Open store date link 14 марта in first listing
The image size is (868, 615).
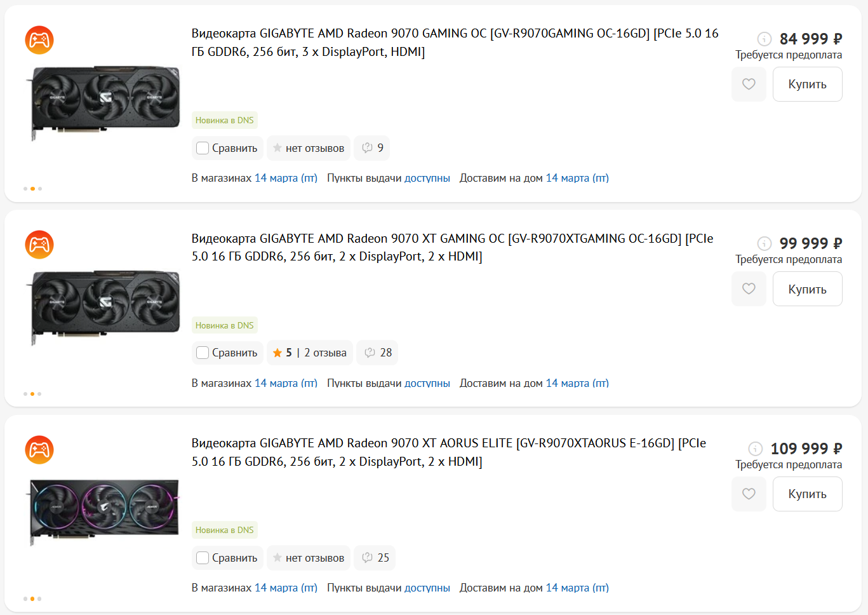pyautogui.click(x=286, y=178)
